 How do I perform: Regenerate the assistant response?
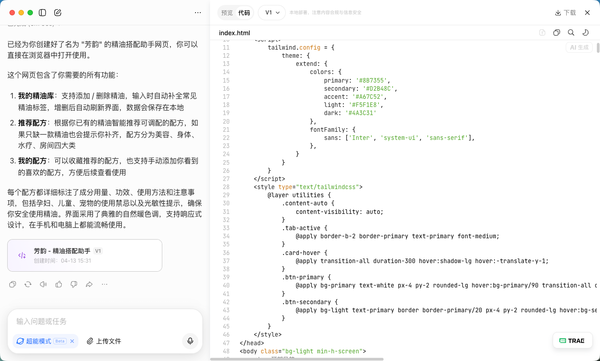[x=28, y=284]
